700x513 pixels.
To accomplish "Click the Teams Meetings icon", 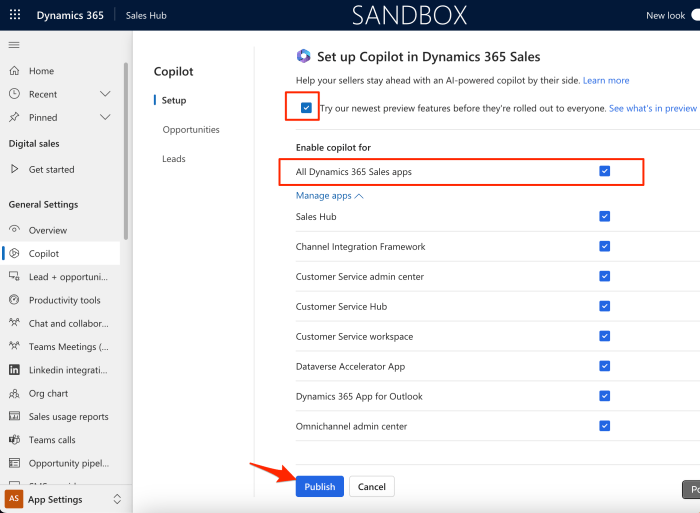I will tap(14, 346).
